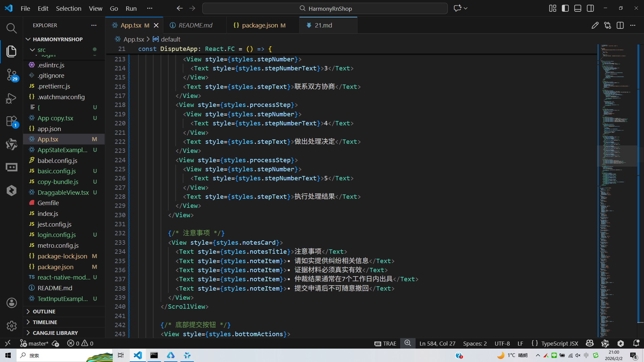Expand the OUTLINE section
The image size is (644, 362).
(64, 311)
